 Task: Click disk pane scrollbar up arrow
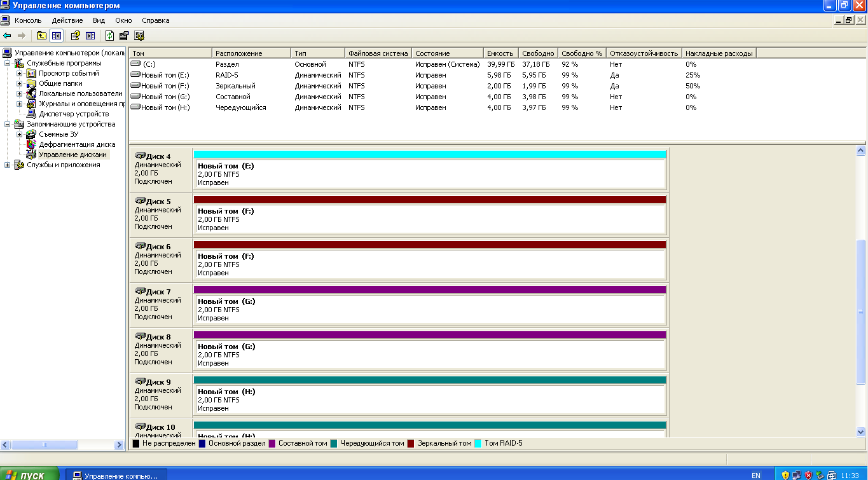pos(861,151)
